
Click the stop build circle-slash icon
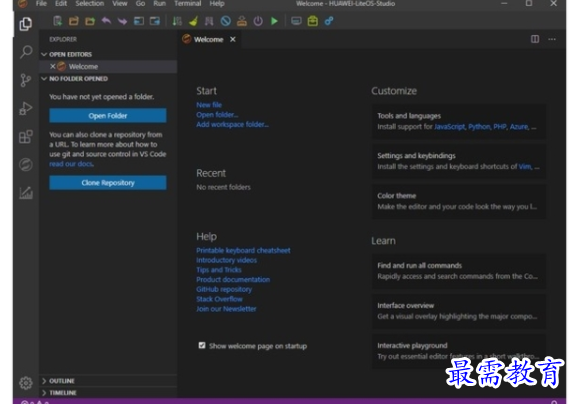[226, 21]
